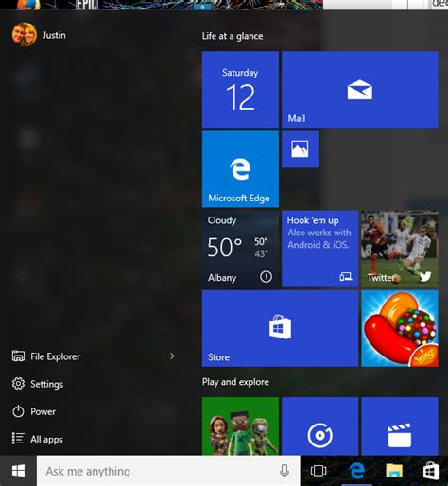Click the Settings gear icon
Viewport: 448px width, 486px height.
18,384
